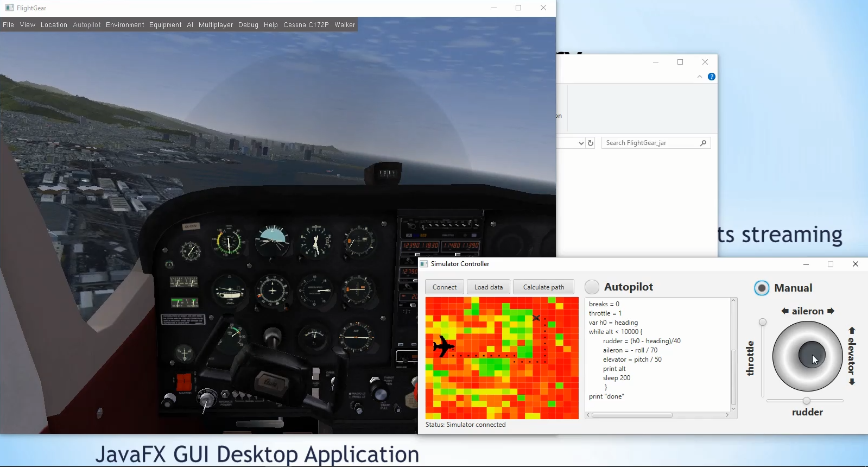Open the Equipment menu
This screenshot has height=467, width=868.
click(x=166, y=25)
